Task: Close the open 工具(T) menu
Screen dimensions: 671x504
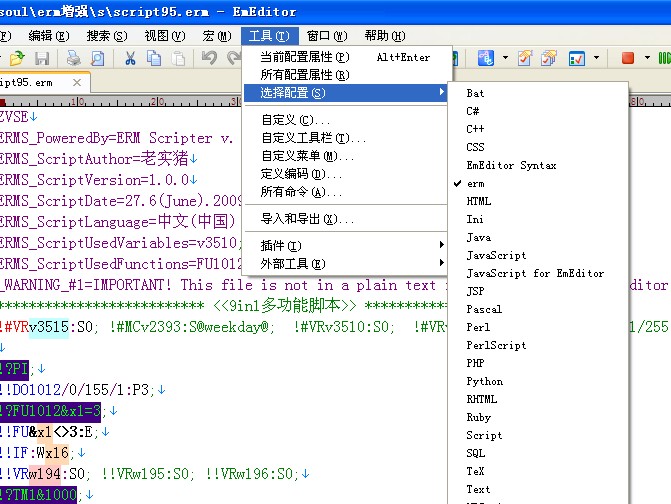Action: click(x=269, y=36)
